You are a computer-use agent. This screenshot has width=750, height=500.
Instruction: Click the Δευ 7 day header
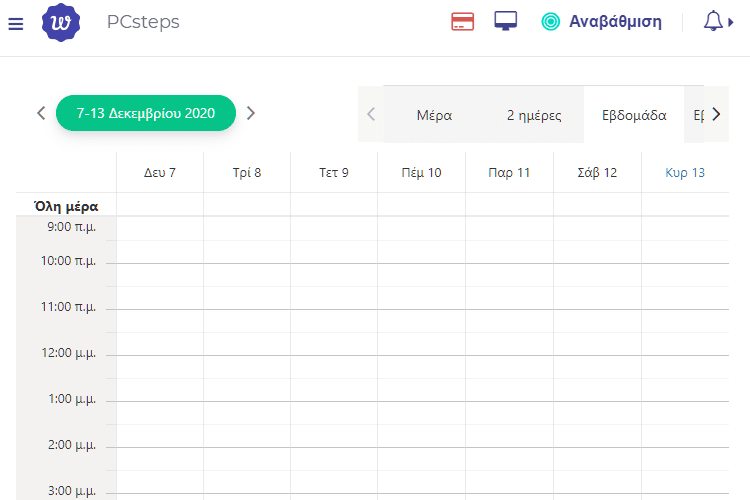(x=160, y=173)
